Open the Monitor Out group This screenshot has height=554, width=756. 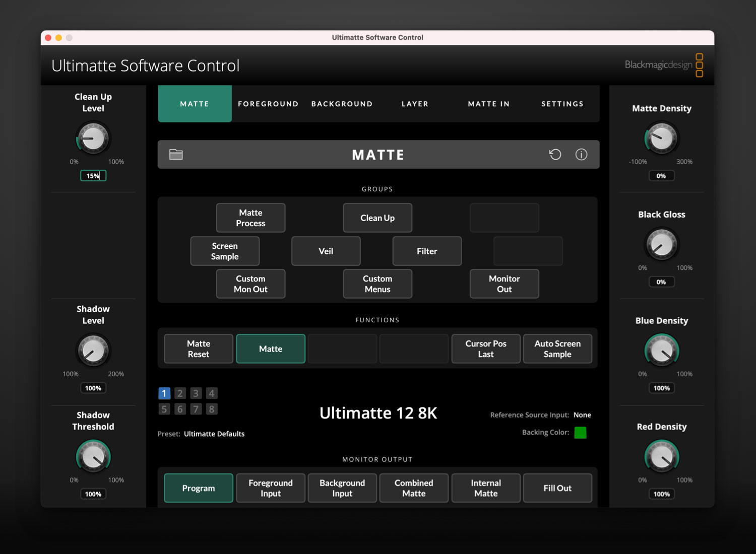click(x=505, y=284)
